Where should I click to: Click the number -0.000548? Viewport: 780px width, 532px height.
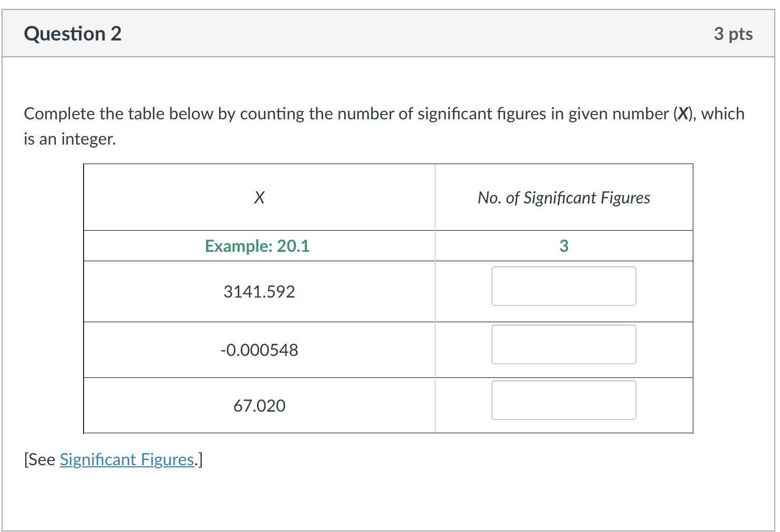click(x=259, y=350)
